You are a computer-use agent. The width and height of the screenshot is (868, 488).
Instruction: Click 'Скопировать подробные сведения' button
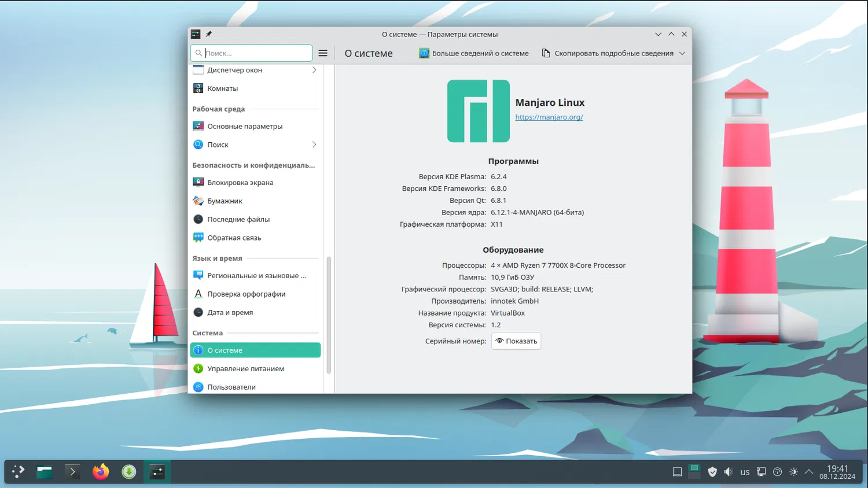608,53
